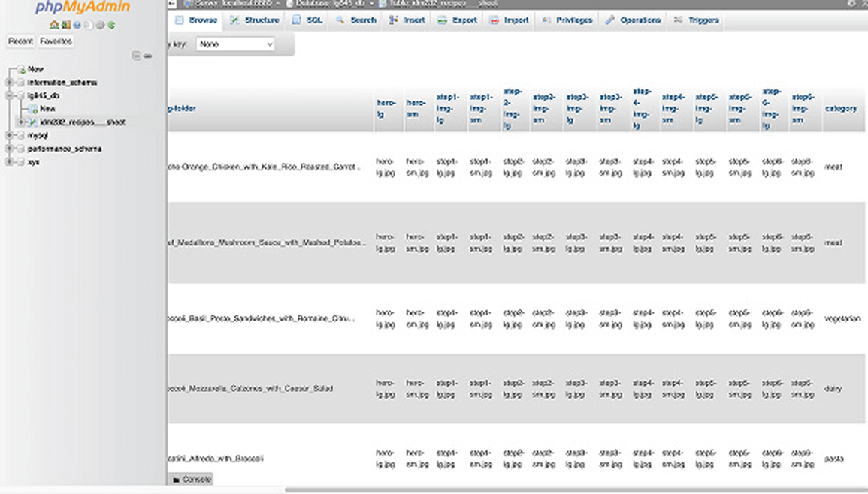Click the phpMyAdmin logo
The image size is (868, 494).
click(x=83, y=8)
